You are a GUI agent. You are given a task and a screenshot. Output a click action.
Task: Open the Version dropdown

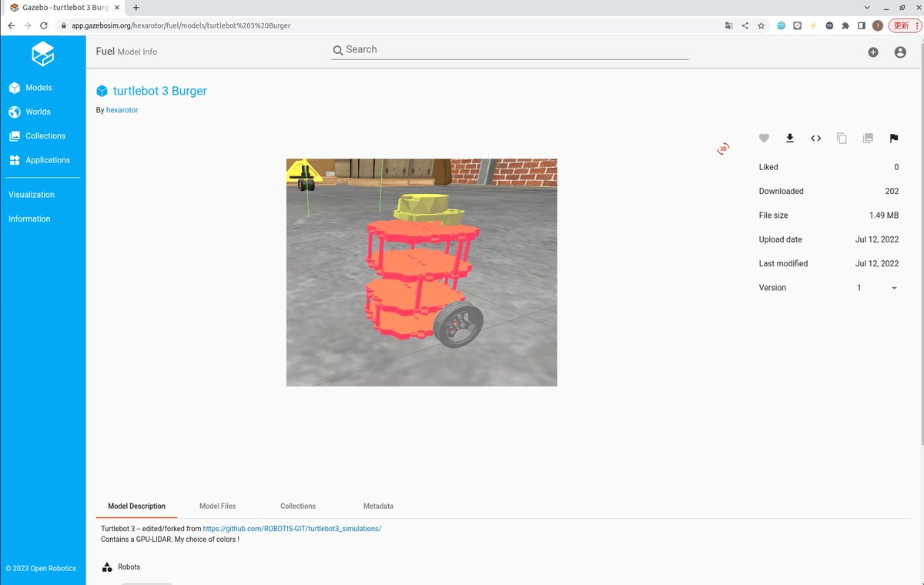click(878, 288)
